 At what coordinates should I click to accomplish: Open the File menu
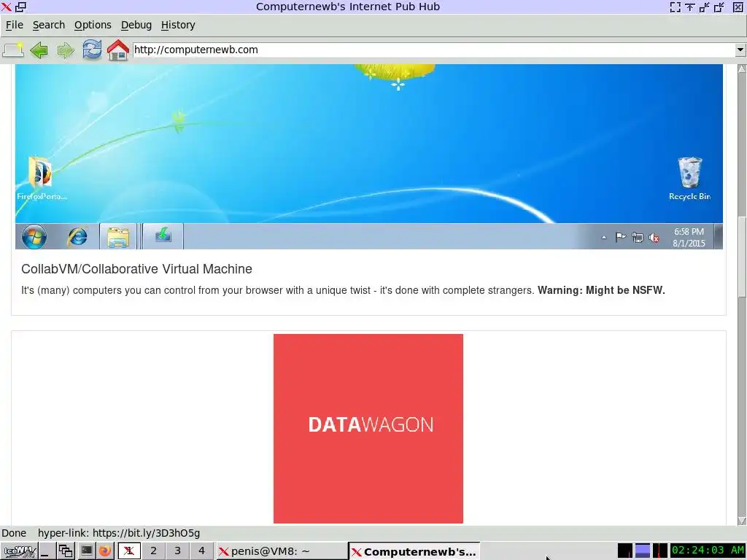pos(15,25)
